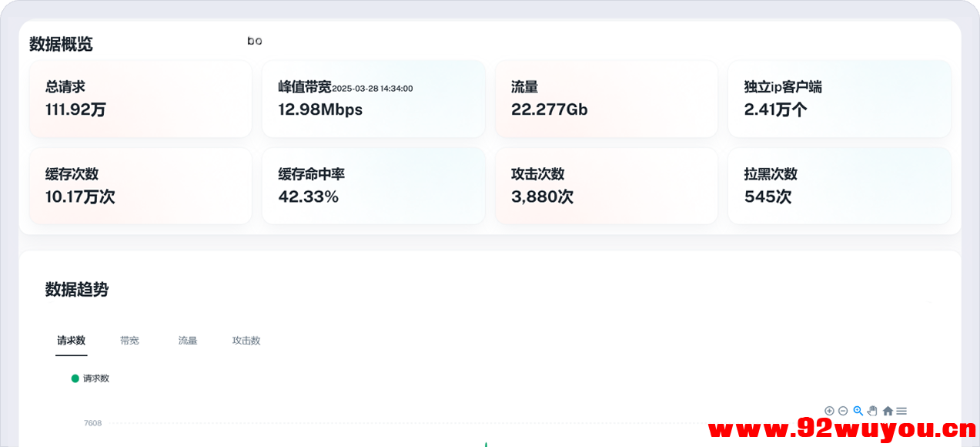The height and width of the screenshot is (447, 980).
Task: Enable the hand panning tool on chart
Action: pos(872,411)
